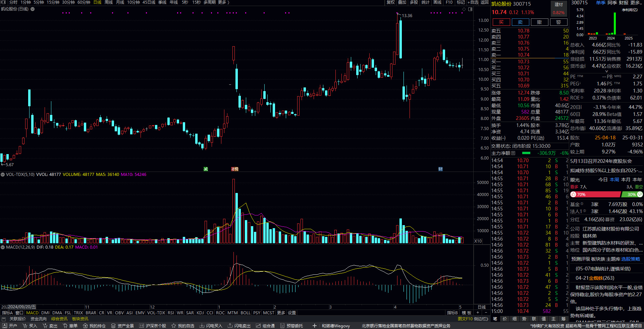This screenshot has width=644, height=329.
Task: Click the 财 marker on the K-line axis
Action: coord(440,169)
